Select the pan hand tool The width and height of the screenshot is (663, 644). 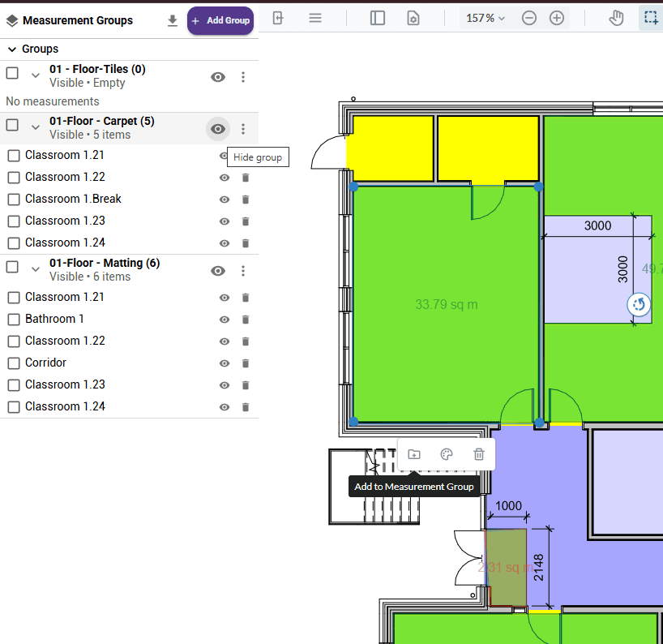click(616, 18)
